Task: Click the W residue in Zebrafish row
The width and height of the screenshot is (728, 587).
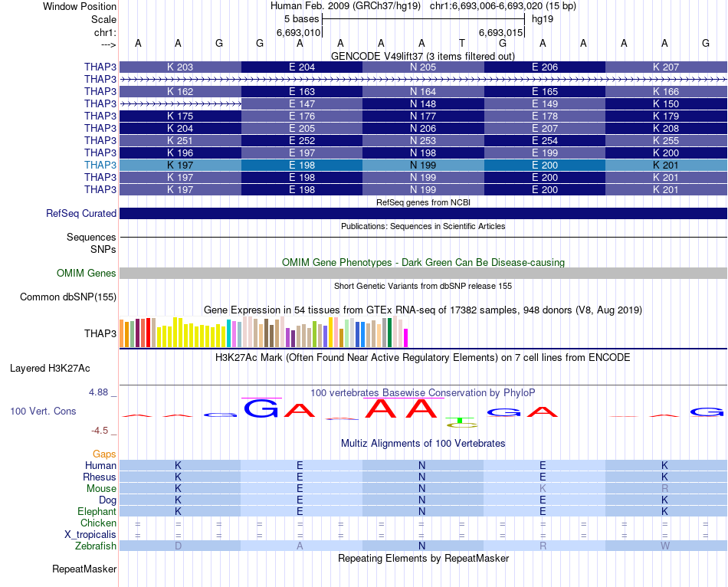Action: click(665, 546)
